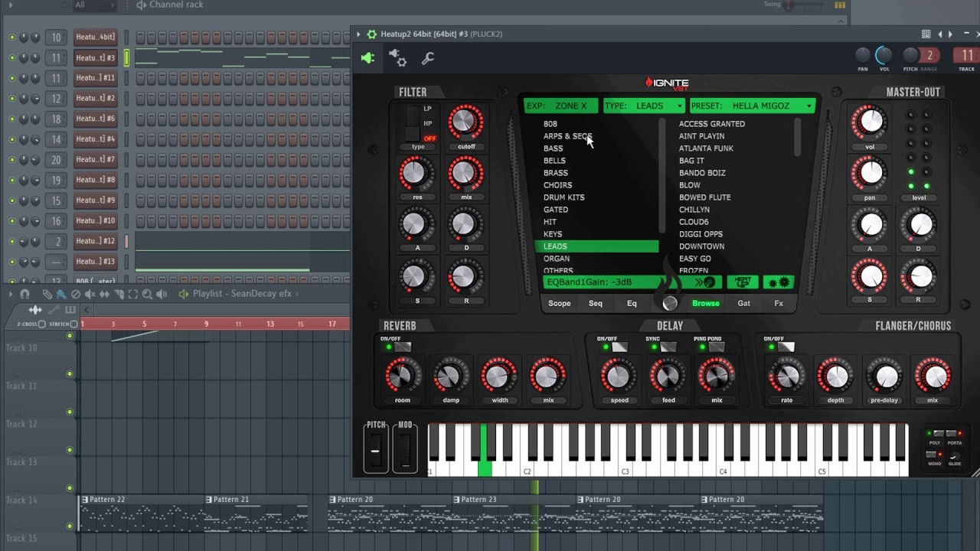Image resolution: width=980 pixels, height=551 pixels.
Task: Go to next preset arrow in title bar
Action: pos(950,34)
